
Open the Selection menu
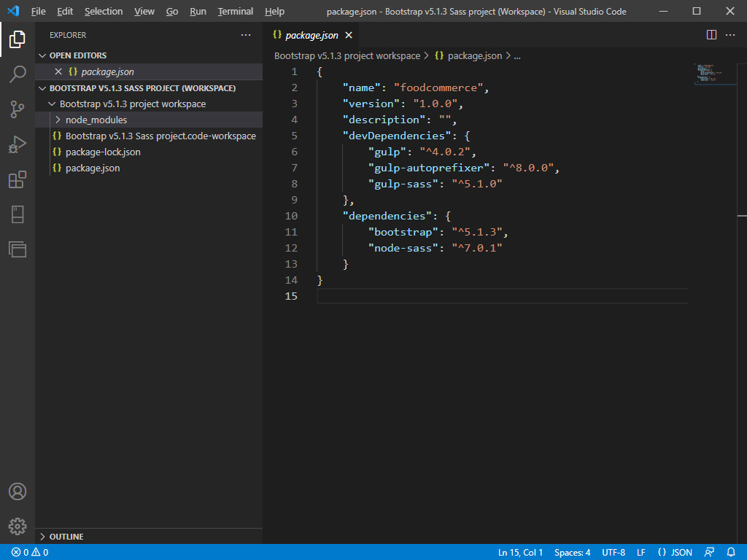tap(104, 12)
